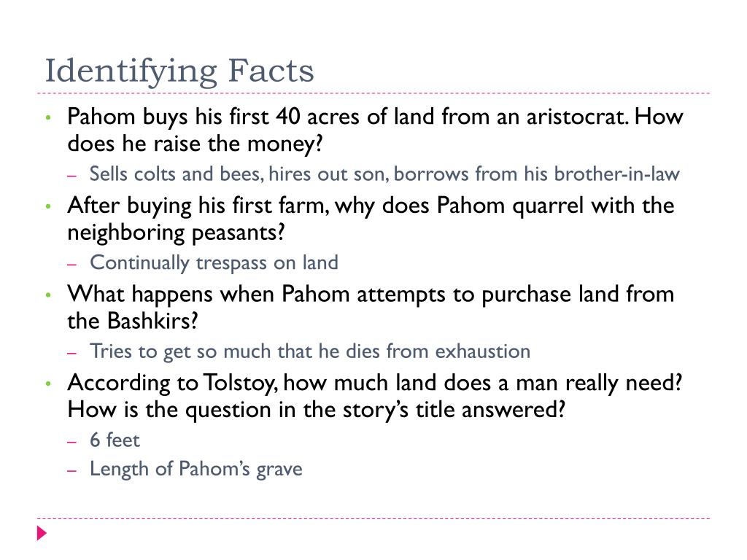747x560 pixels.
Task: Select the 'Continually trespass on land' answer
Action: point(214,262)
